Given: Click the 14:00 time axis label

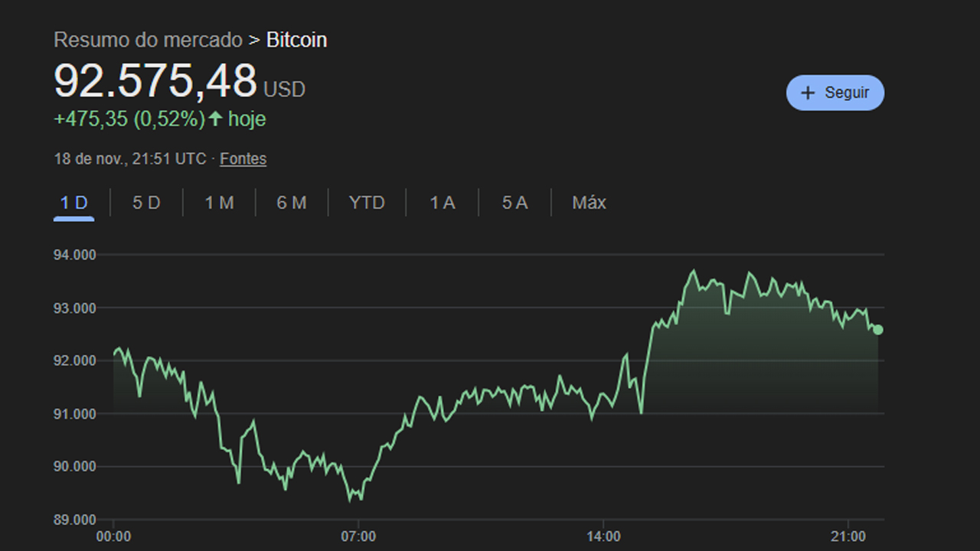Looking at the screenshot, I should [x=603, y=536].
